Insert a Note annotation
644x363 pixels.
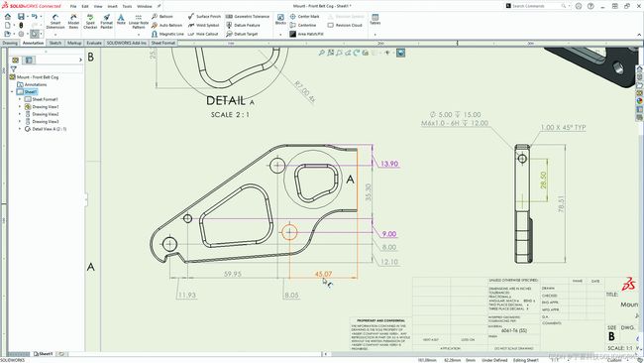(x=121, y=19)
